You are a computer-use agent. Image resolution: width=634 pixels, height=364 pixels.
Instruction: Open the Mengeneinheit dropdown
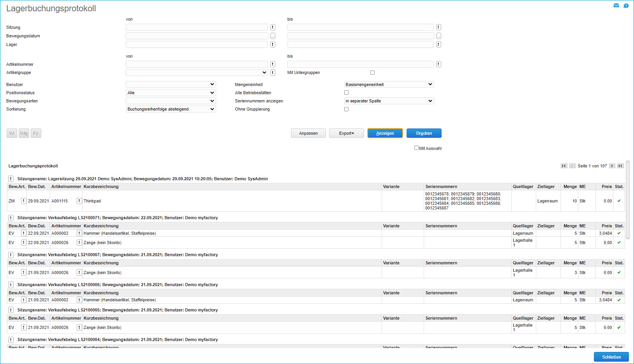point(389,84)
